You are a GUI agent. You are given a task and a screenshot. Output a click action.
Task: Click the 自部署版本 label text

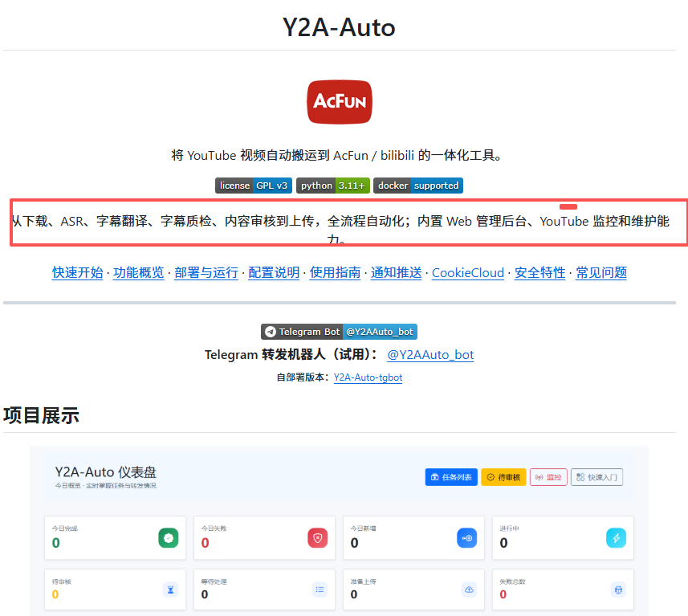[303, 377]
